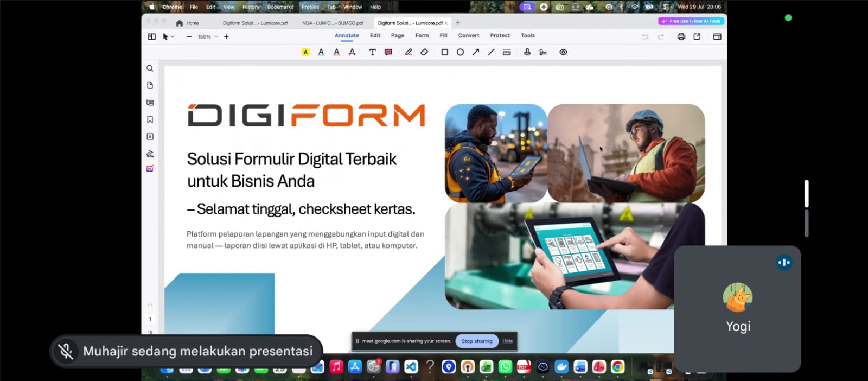Show page thumbnails panel

click(150, 85)
